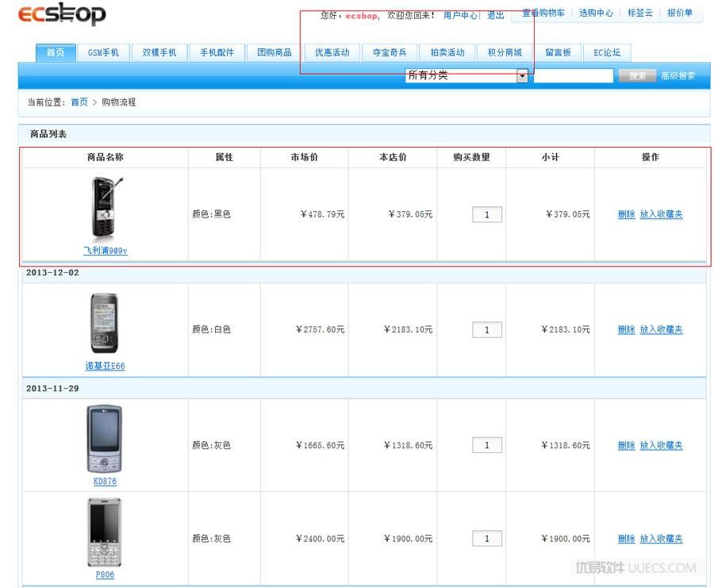This screenshot has width=714, height=588.
Task: Open 标签云 tag cloud link
Action: 639,13
